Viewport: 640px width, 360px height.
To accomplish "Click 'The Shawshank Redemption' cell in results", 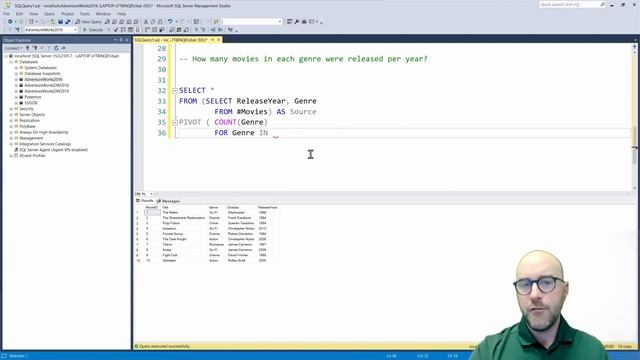I will point(184,218).
